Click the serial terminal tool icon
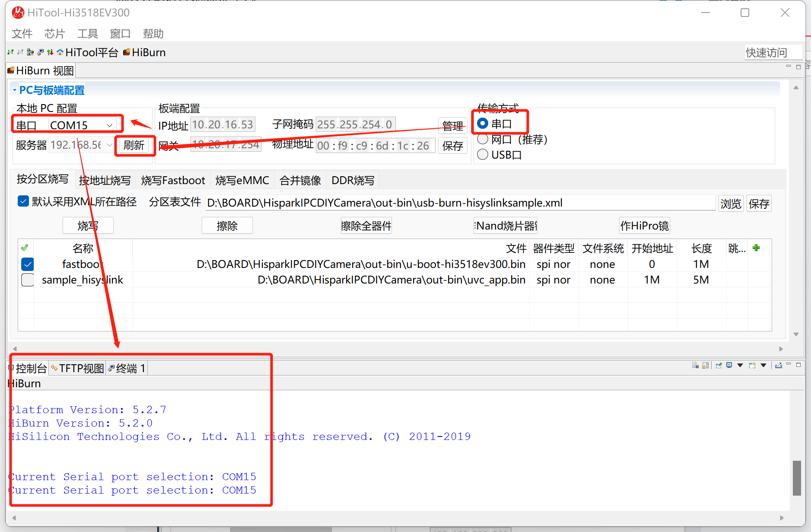Viewport: 811px width, 532px height. pos(40,52)
